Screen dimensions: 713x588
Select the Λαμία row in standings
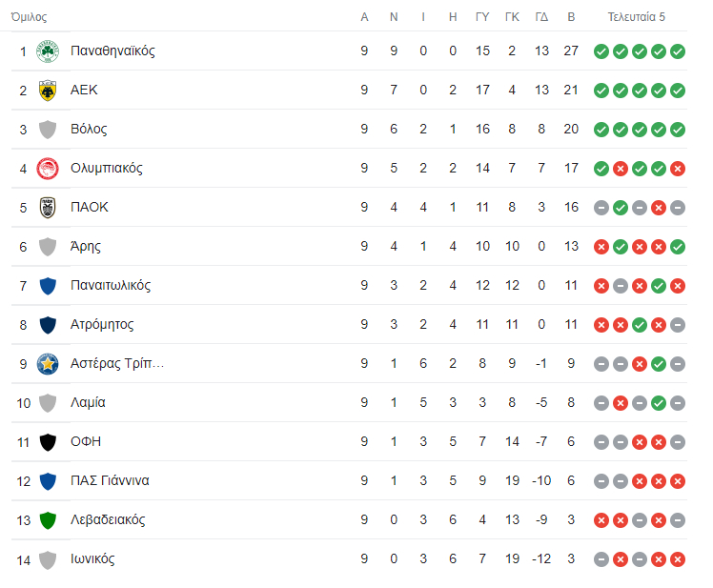(x=349, y=403)
